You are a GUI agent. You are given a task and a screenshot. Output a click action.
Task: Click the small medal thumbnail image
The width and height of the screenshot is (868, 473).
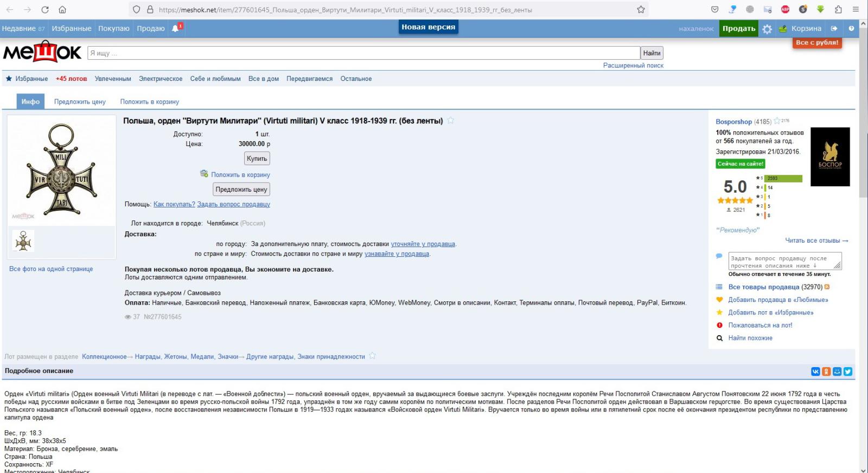[x=23, y=241]
